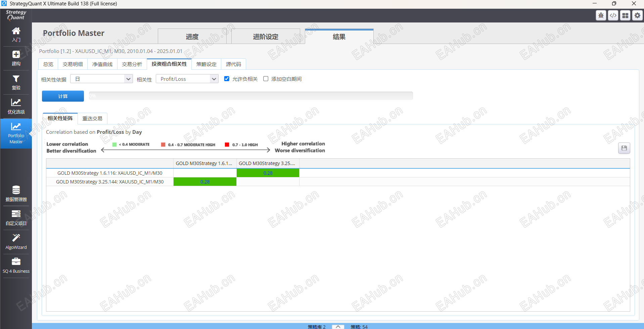644x329 pixels.
Task: Minimize the StrategyQuant X window
Action: (x=595, y=3)
